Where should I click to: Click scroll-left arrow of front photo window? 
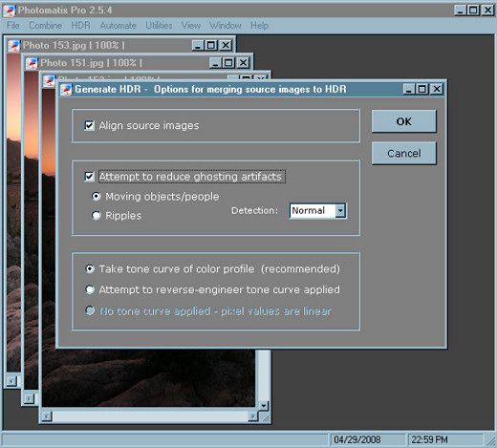(x=47, y=416)
